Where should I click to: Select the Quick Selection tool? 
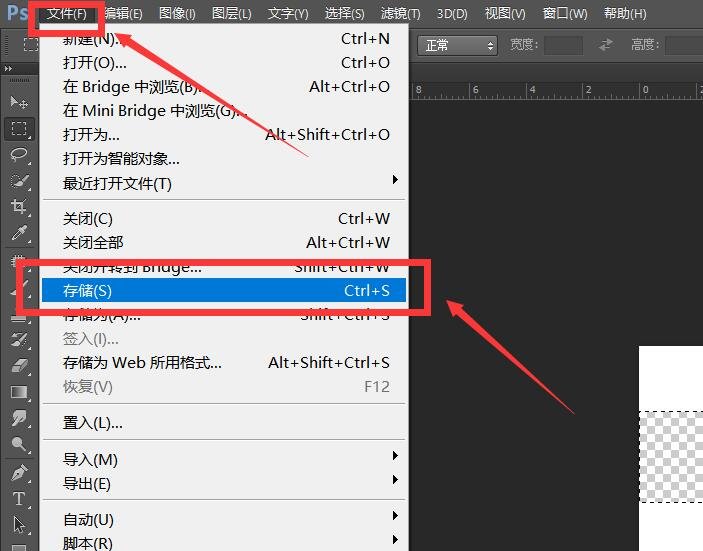point(19,181)
